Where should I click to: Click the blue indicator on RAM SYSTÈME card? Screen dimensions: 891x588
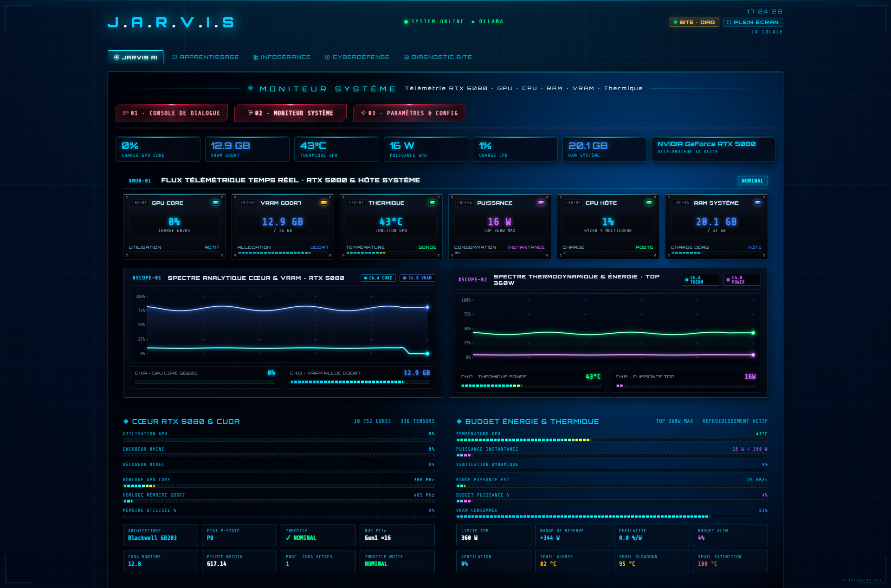click(758, 202)
